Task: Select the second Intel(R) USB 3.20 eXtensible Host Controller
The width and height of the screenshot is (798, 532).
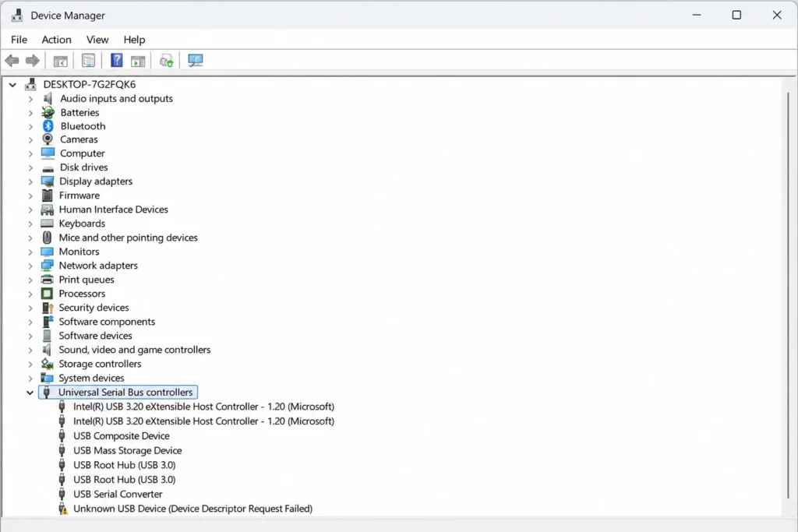Action: click(x=203, y=421)
